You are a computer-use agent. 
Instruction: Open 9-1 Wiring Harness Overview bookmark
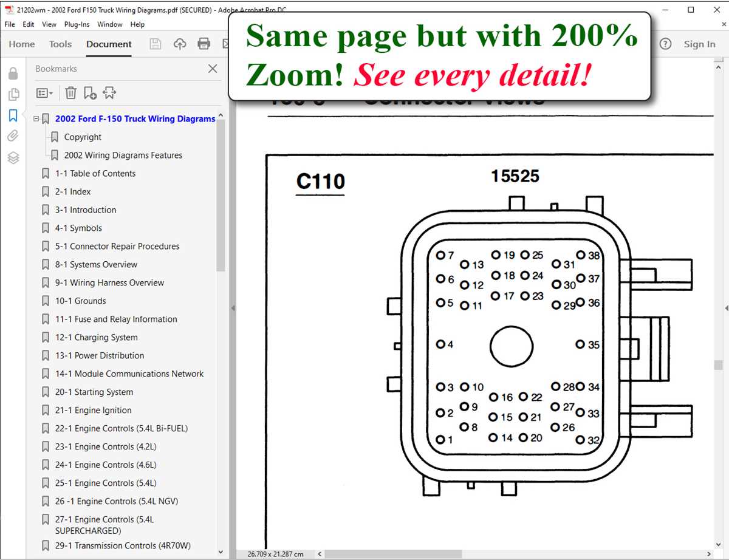109,283
